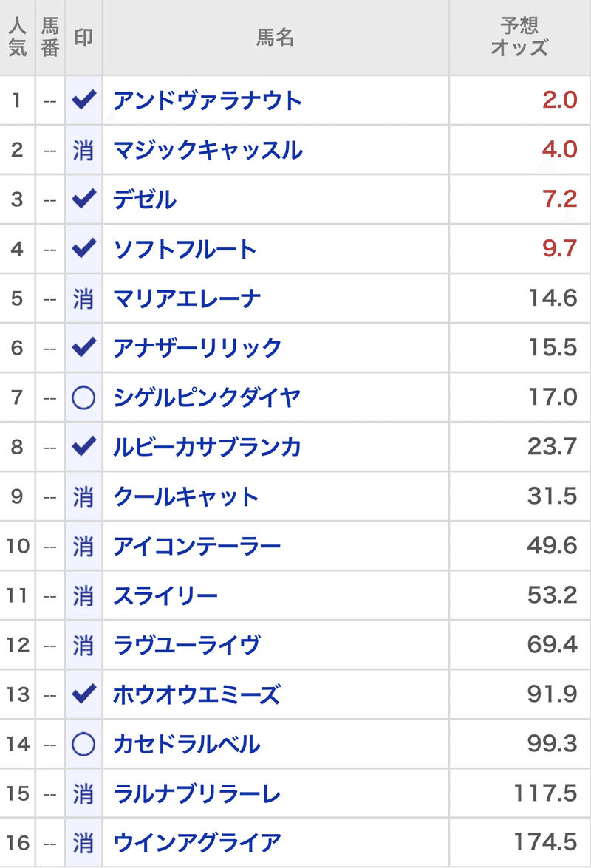This screenshot has width=591, height=868.
Task: Toggle checkmark for デゼル row
Action: click(x=84, y=199)
